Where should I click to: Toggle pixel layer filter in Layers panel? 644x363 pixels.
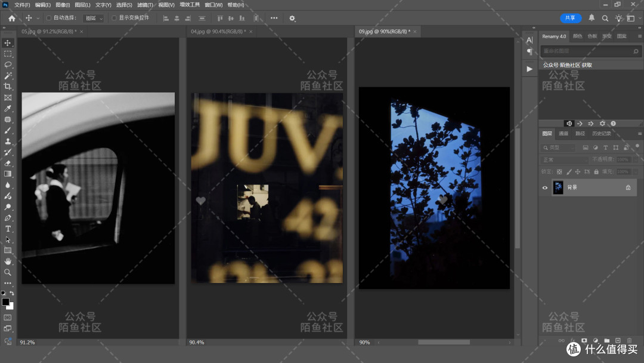coord(586,147)
